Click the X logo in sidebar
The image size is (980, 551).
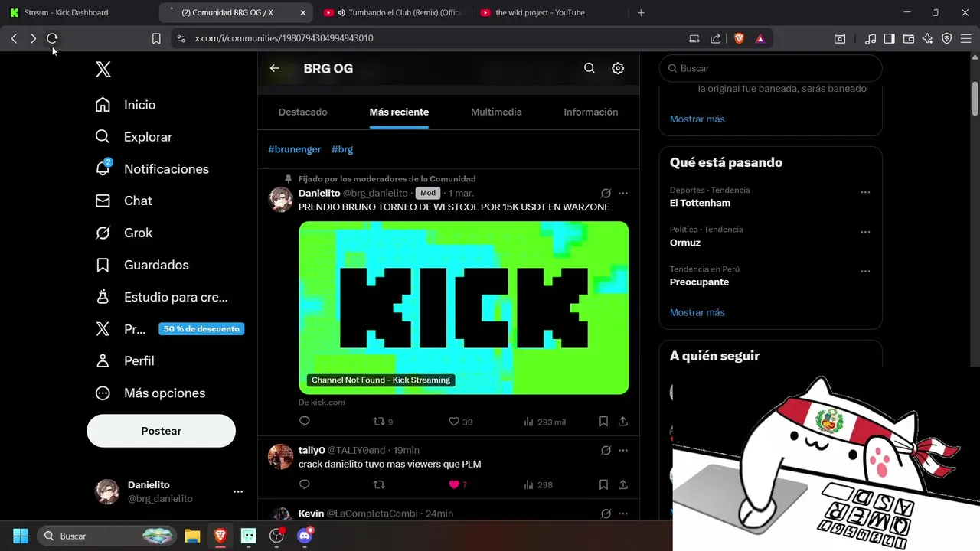click(x=103, y=70)
